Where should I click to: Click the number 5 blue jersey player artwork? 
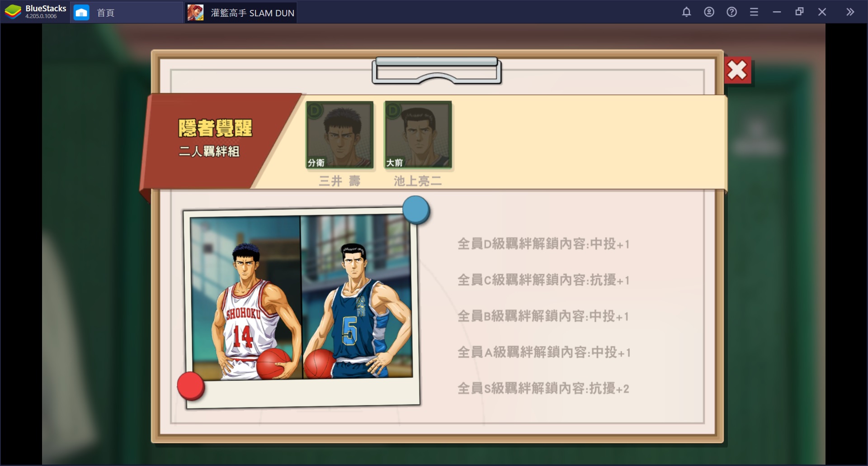(357, 296)
